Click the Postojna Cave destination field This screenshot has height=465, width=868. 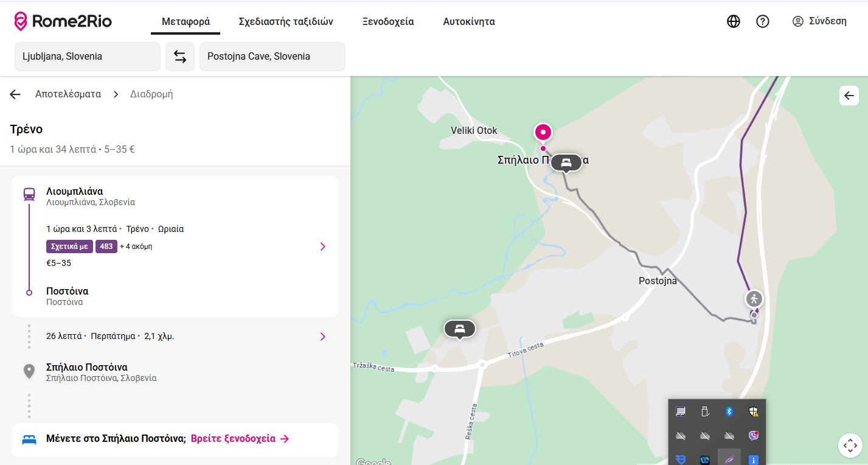pyautogui.click(x=272, y=57)
